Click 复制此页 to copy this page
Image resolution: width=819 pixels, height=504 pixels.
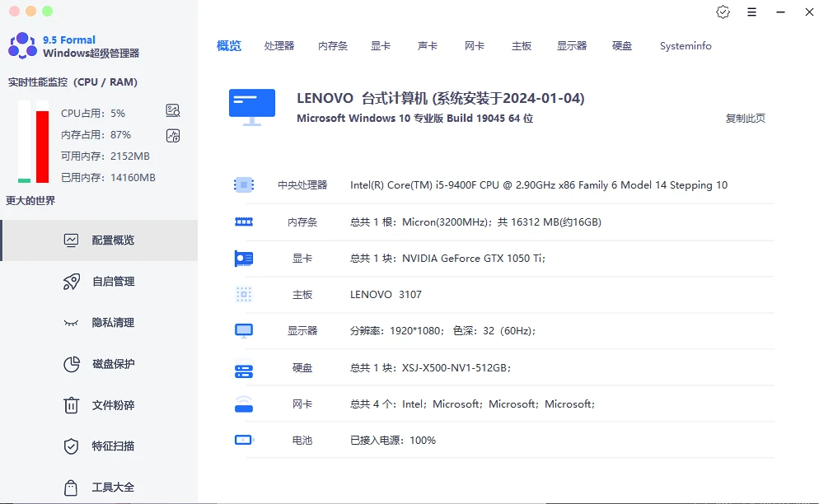tap(746, 119)
